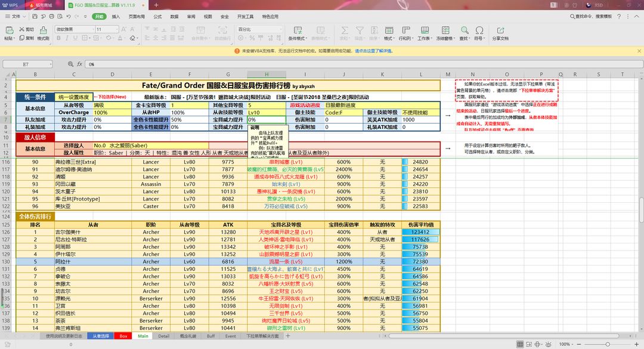644x349 pixels.
Task: Click the 统一设置练度 button cell
Action: [x=73, y=97]
